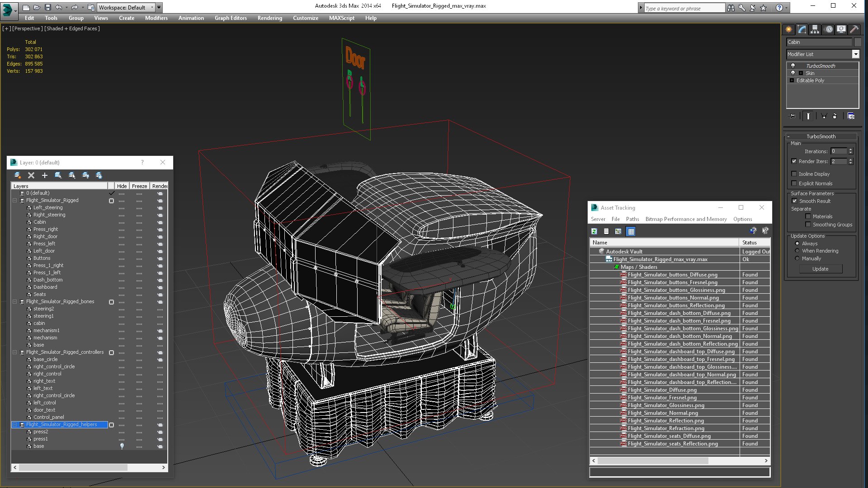Select When Rendering update option
The height and width of the screenshot is (488, 868).
pyautogui.click(x=797, y=251)
